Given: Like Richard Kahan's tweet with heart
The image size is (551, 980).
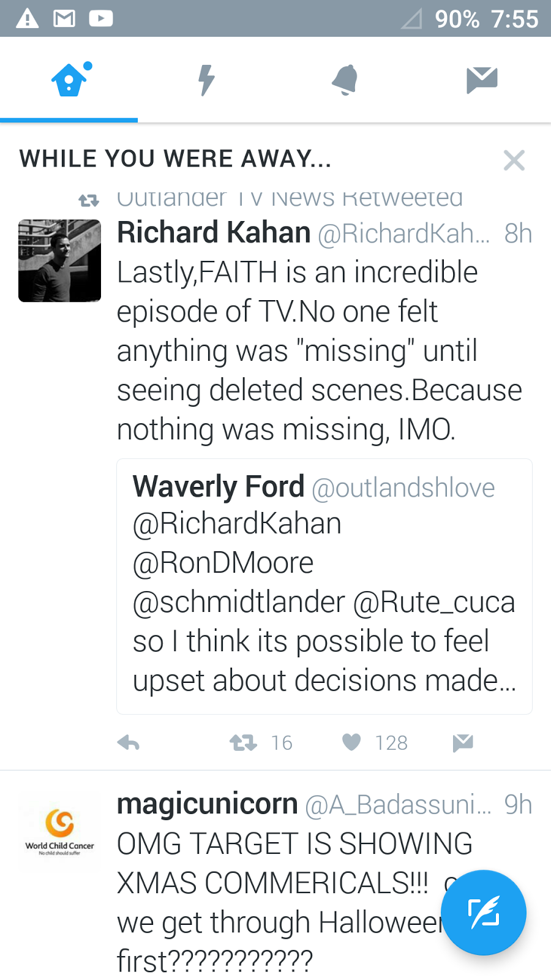Looking at the screenshot, I should (x=351, y=742).
